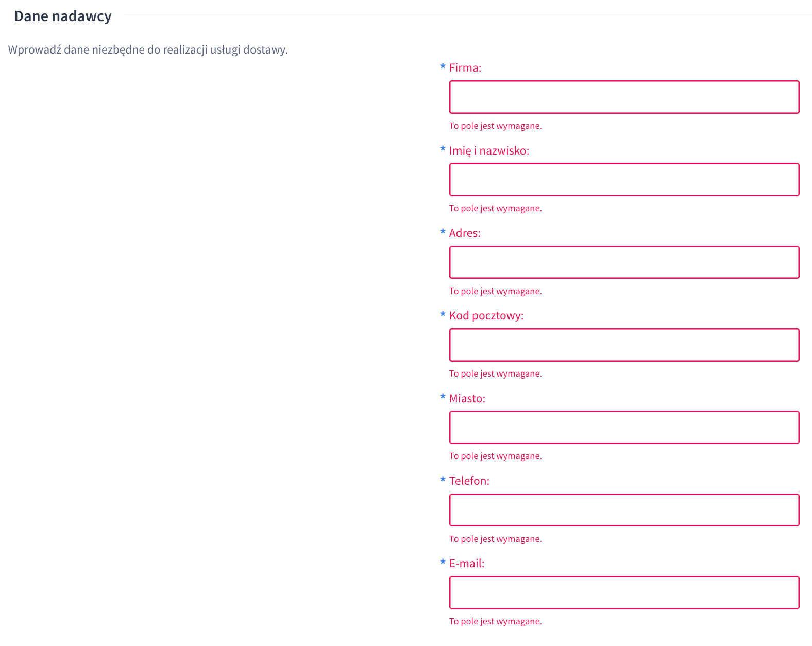Click the blue asterisk beside Telefon
The image size is (812, 646).
[443, 480]
